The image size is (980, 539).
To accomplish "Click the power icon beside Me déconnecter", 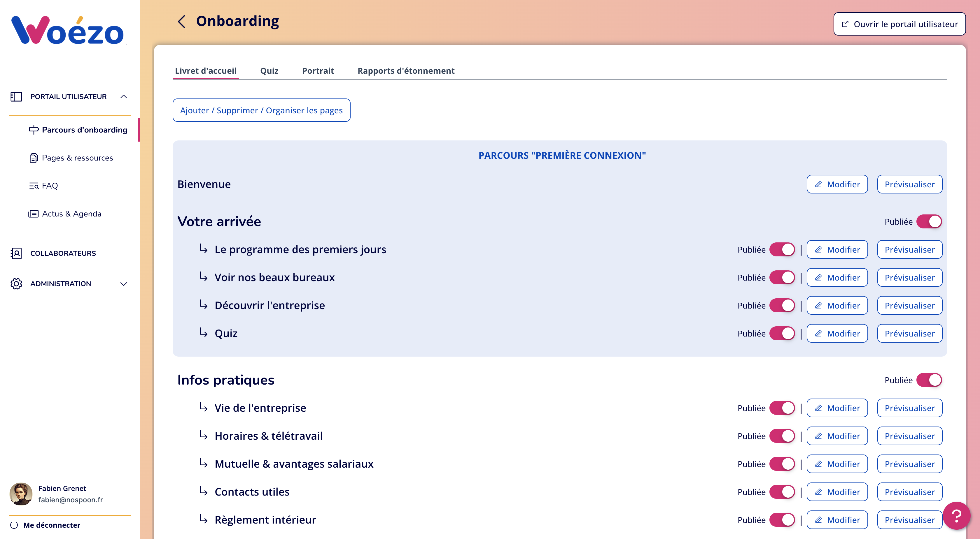I will pos(14,525).
